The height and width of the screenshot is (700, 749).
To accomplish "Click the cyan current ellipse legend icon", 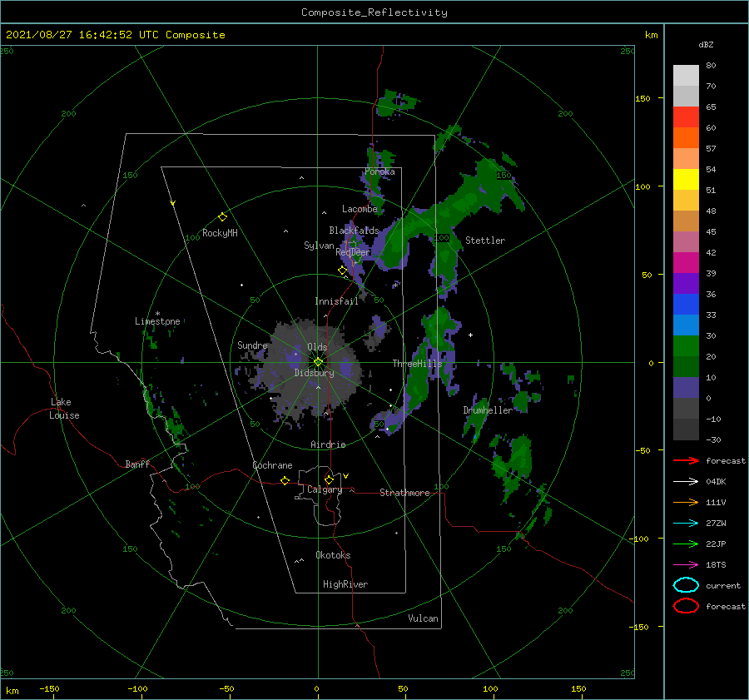I will click(x=686, y=585).
